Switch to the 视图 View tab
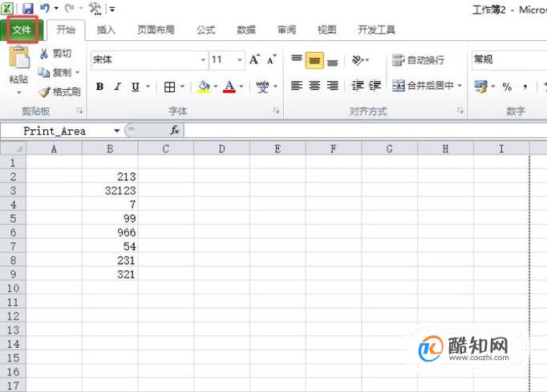This screenshot has width=547, height=392. [326, 30]
